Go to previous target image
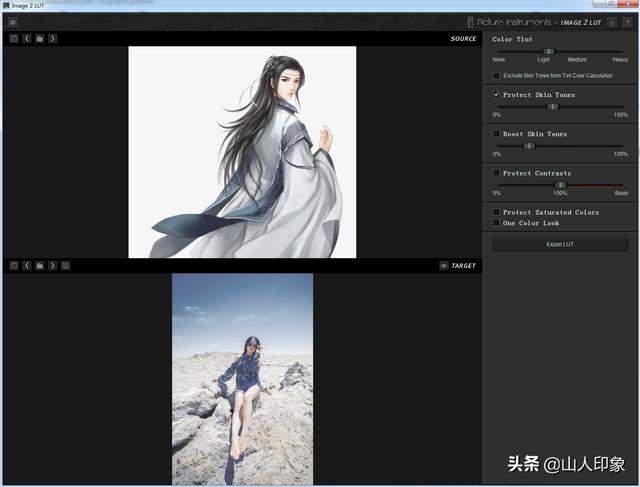The width and height of the screenshot is (640, 487). (27, 266)
